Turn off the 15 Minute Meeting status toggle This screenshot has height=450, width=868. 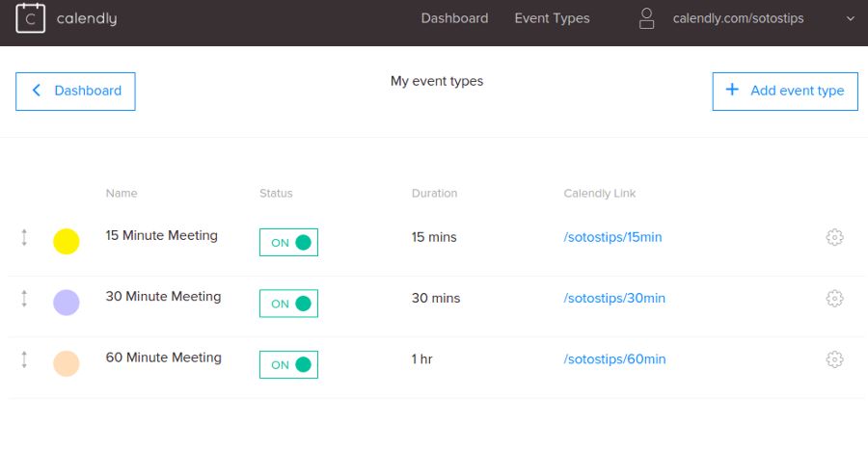click(x=288, y=242)
